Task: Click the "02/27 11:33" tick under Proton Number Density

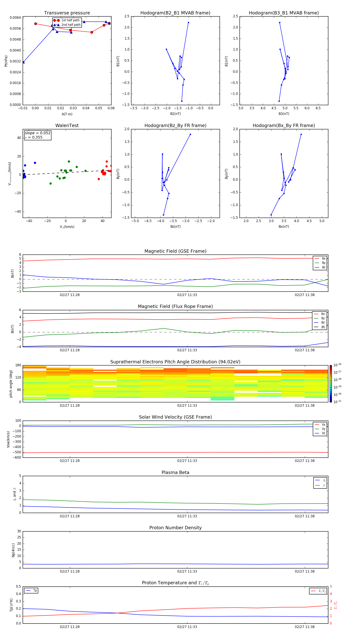Action: (x=187, y=571)
